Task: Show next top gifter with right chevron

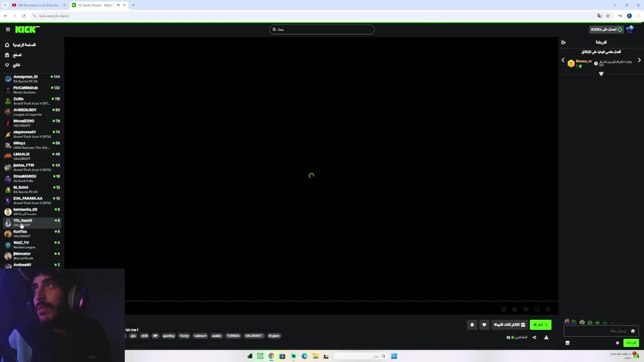Action: pyautogui.click(x=639, y=60)
